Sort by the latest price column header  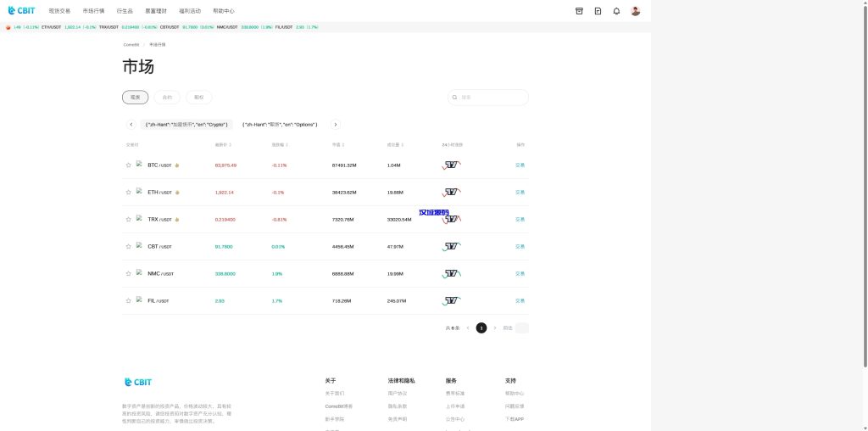(223, 145)
